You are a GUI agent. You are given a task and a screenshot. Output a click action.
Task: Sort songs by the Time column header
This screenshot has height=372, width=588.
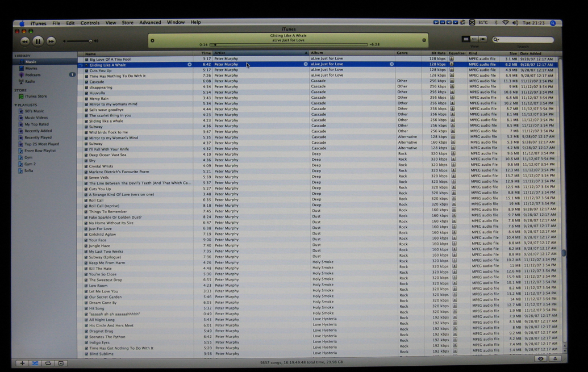[x=203, y=53]
